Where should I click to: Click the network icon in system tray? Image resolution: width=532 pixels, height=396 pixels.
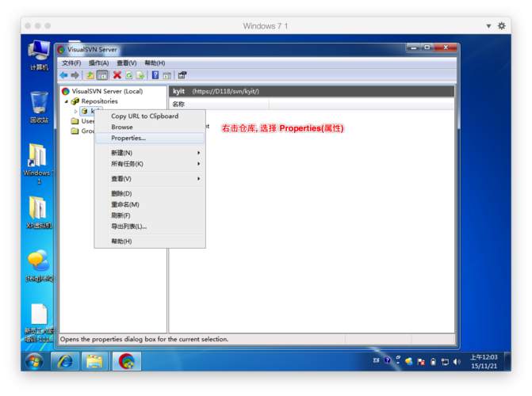tap(445, 362)
